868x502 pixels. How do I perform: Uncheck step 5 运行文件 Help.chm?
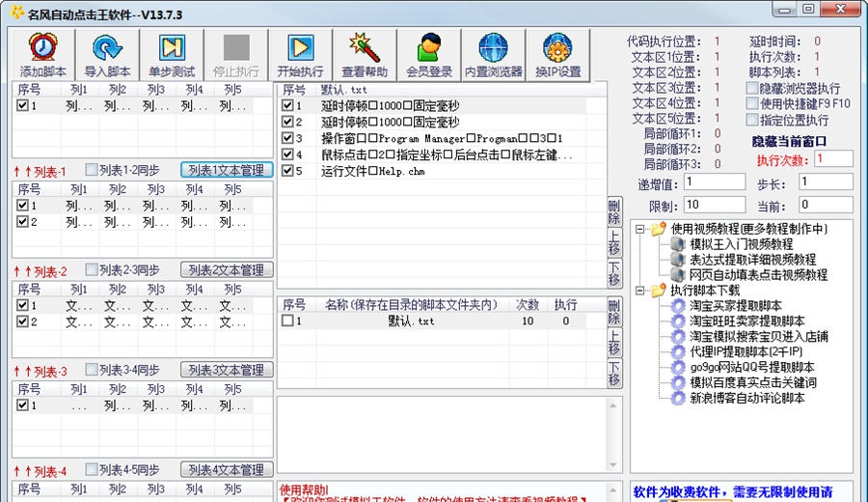(x=287, y=171)
